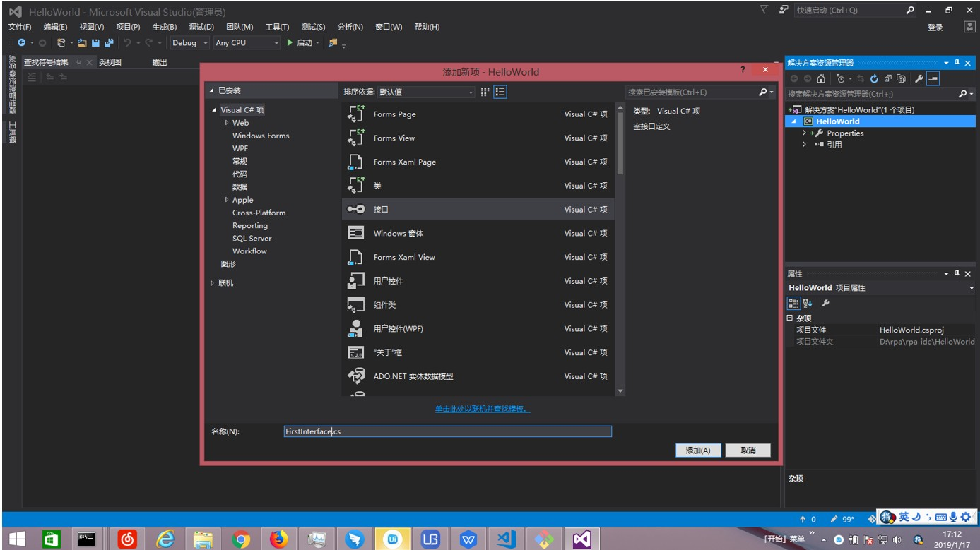Select the Forms Page template

(478, 114)
